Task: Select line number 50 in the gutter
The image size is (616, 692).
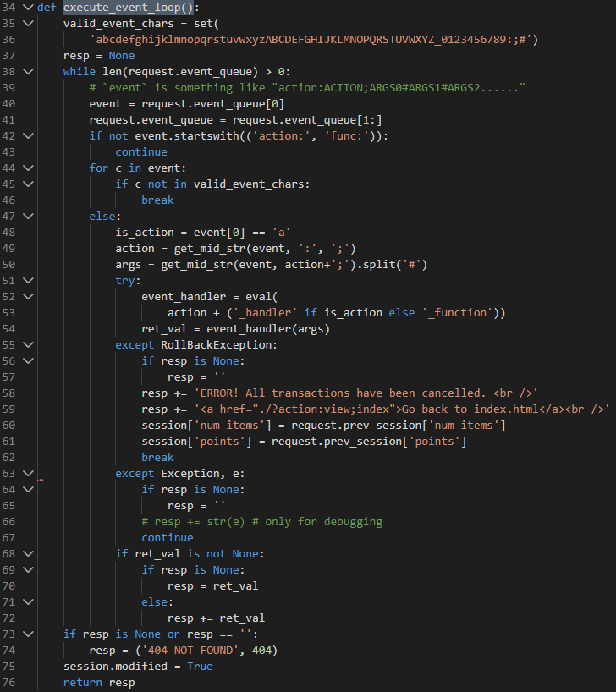Action: [x=12, y=265]
